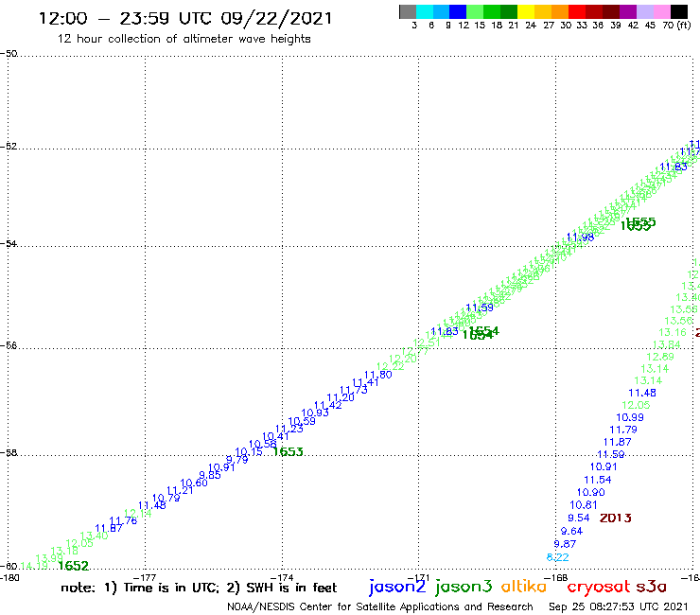Click the '-52' latitude axis label
This screenshot has width=700, height=615.
(9, 147)
